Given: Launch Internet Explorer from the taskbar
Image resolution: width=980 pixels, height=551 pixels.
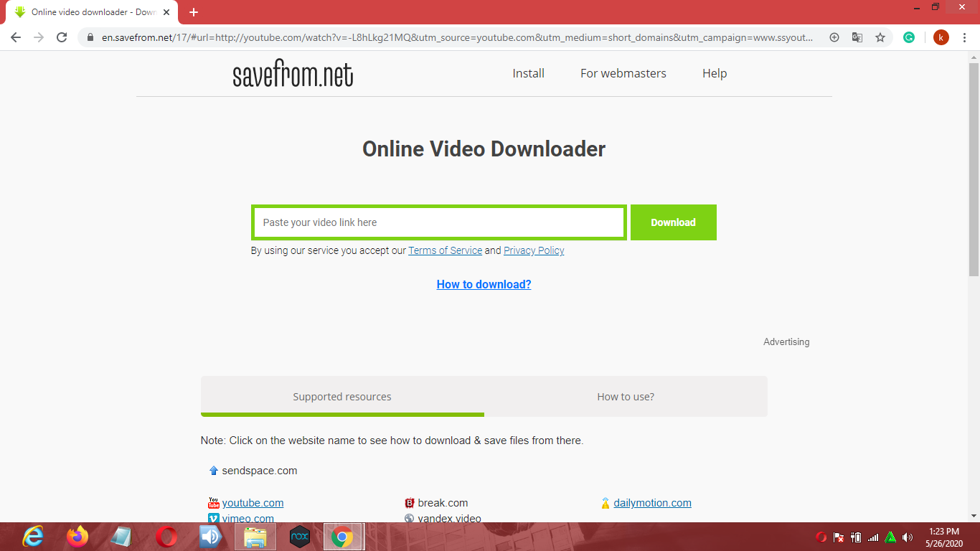Looking at the screenshot, I should pyautogui.click(x=33, y=537).
